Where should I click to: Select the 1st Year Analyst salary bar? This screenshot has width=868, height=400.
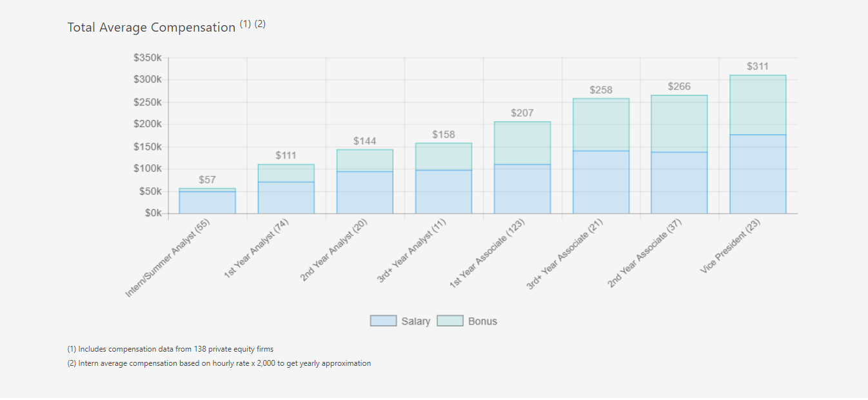click(286, 197)
